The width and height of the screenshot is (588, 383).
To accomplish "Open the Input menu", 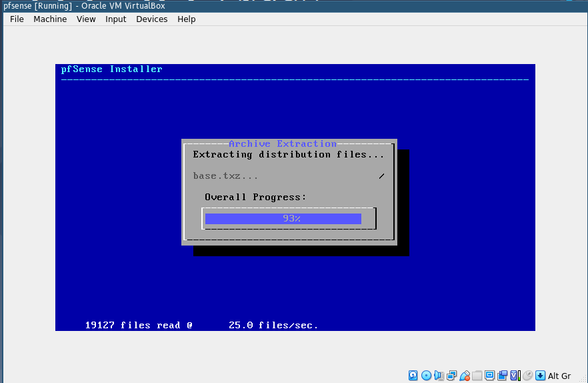I will coord(115,19).
